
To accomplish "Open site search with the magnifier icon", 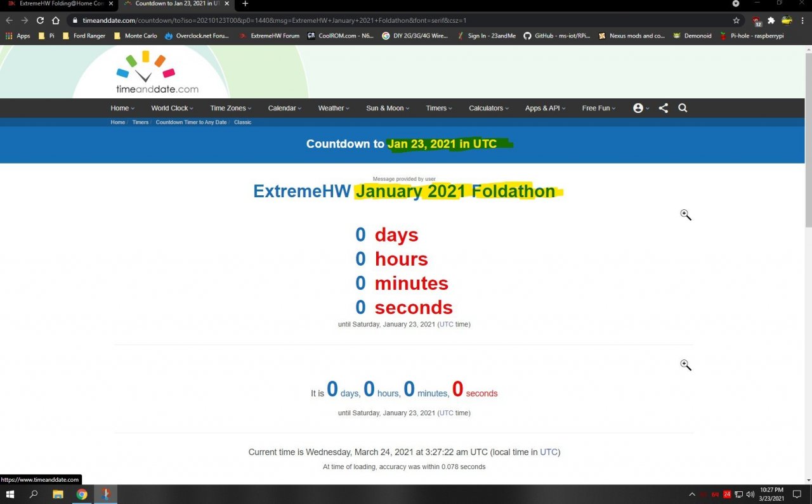I will [x=683, y=108].
